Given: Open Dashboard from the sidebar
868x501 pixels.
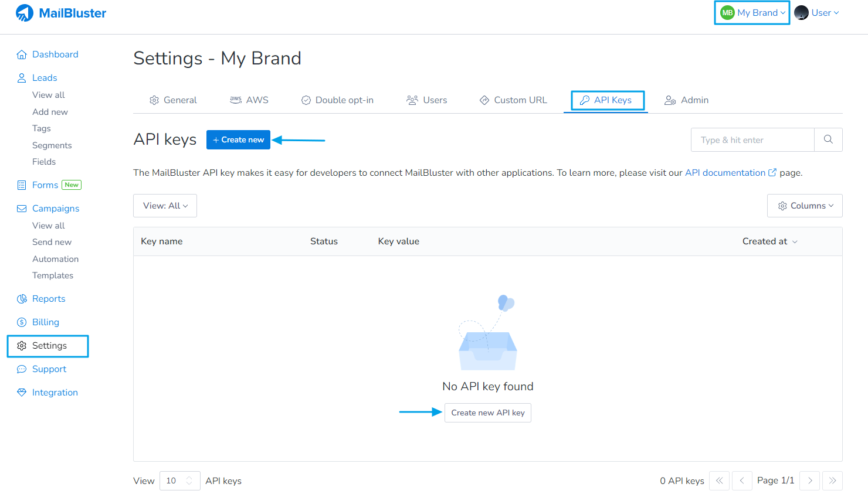Looking at the screenshot, I should click(x=55, y=54).
